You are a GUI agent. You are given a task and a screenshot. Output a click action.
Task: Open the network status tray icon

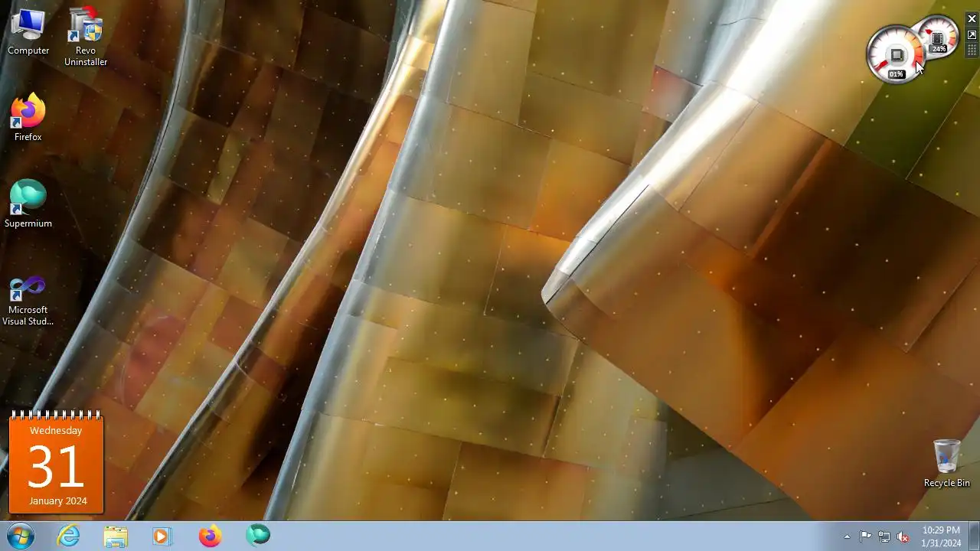click(x=884, y=536)
